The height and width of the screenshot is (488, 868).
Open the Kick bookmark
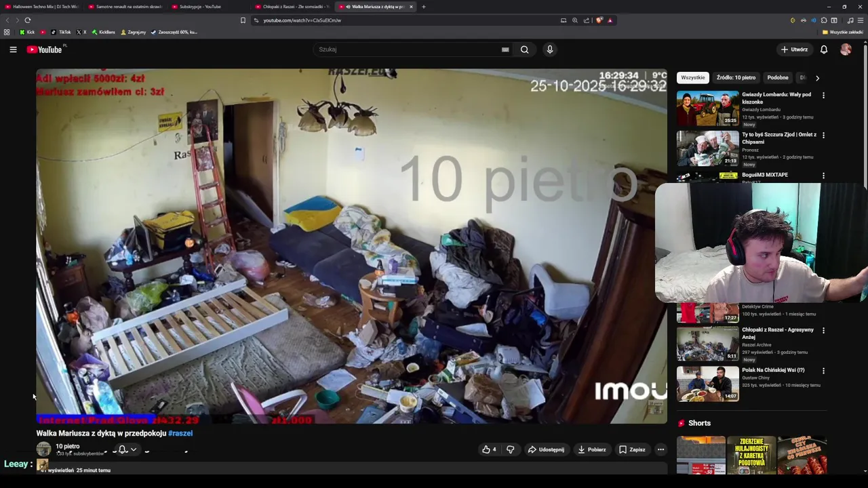coord(27,32)
